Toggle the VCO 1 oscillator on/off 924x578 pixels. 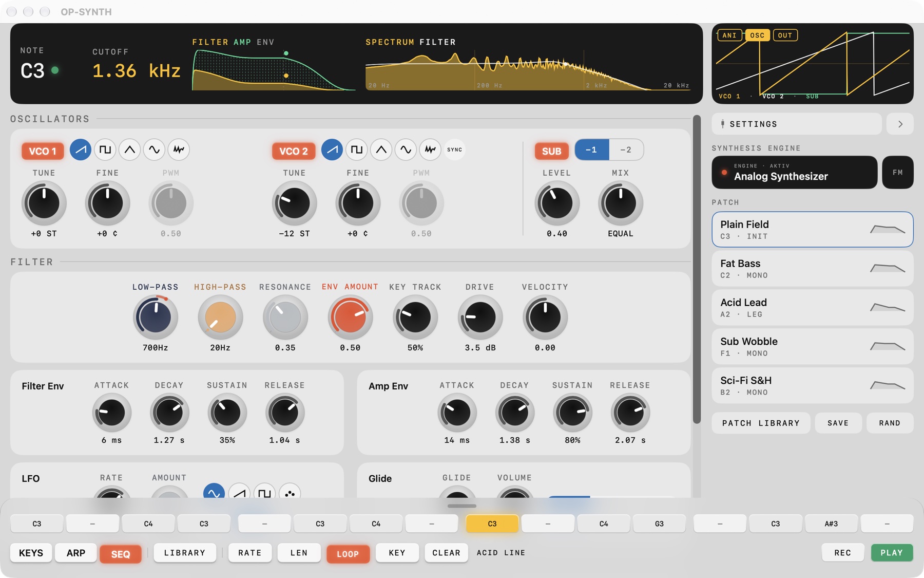(x=43, y=151)
